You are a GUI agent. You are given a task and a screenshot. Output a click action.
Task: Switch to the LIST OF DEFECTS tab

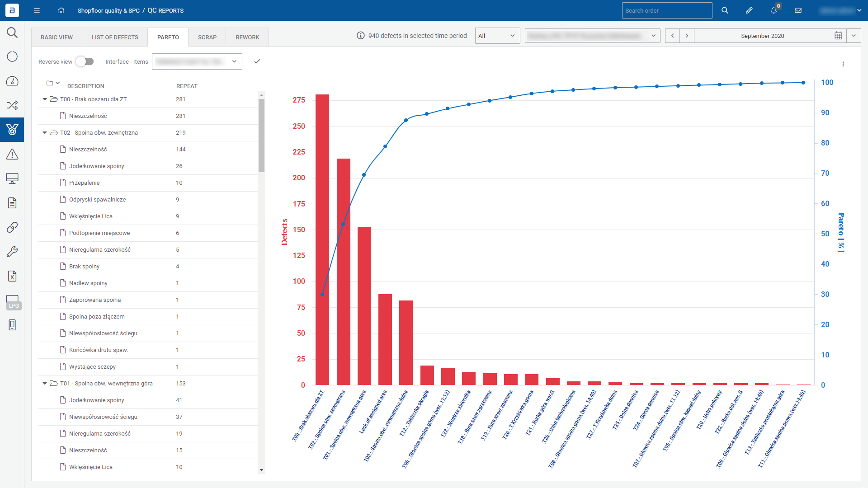pyautogui.click(x=115, y=38)
